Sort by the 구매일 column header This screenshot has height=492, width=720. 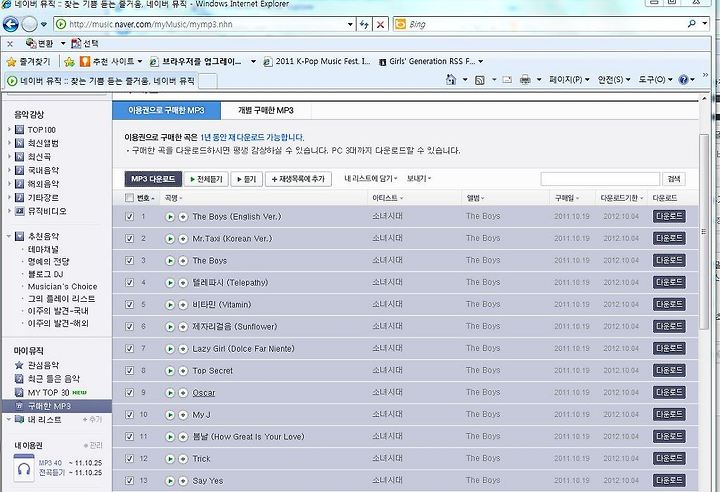tap(567, 198)
